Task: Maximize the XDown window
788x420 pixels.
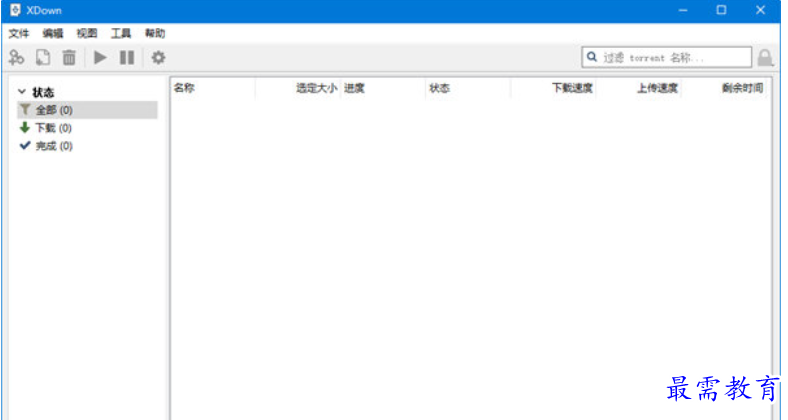Action: coord(721,10)
